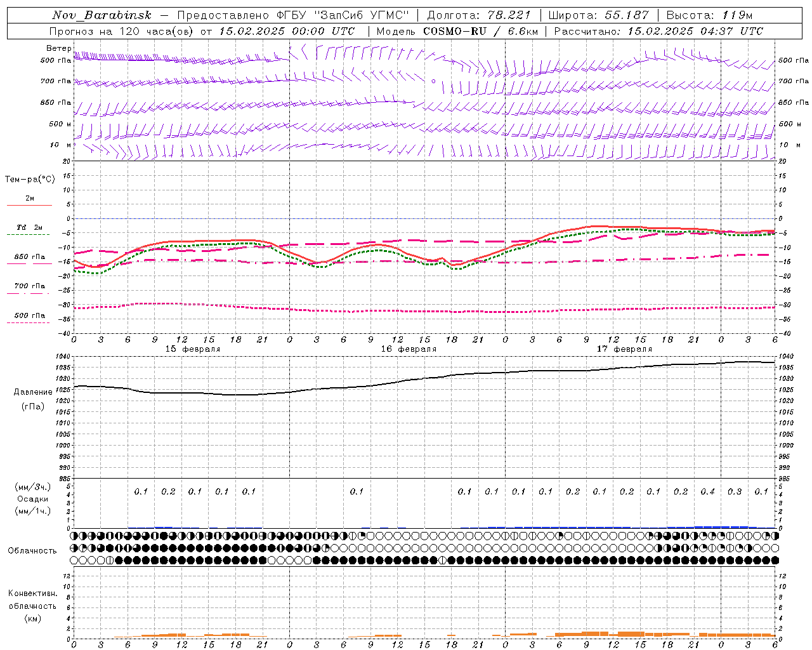The image size is (812, 650).
Task: Click the '10 м' wind level label on left
Action: (61, 145)
